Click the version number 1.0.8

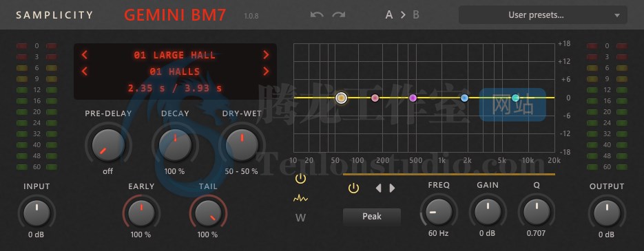pyautogui.click(x=251, y=17)
